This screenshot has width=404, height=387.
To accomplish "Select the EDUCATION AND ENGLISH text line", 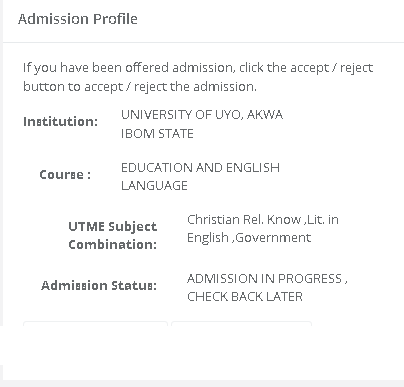I will pyautogui.click(x=200, y=167).
